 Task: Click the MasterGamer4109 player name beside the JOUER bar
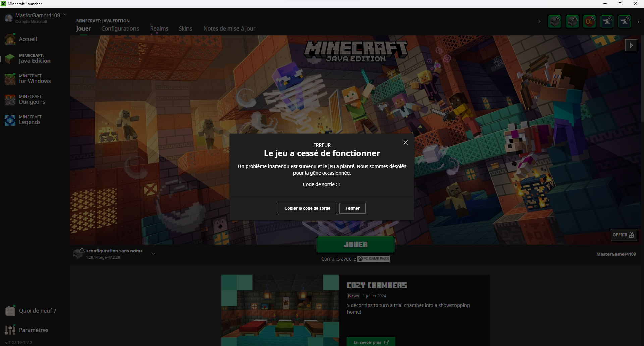(616, 254)
